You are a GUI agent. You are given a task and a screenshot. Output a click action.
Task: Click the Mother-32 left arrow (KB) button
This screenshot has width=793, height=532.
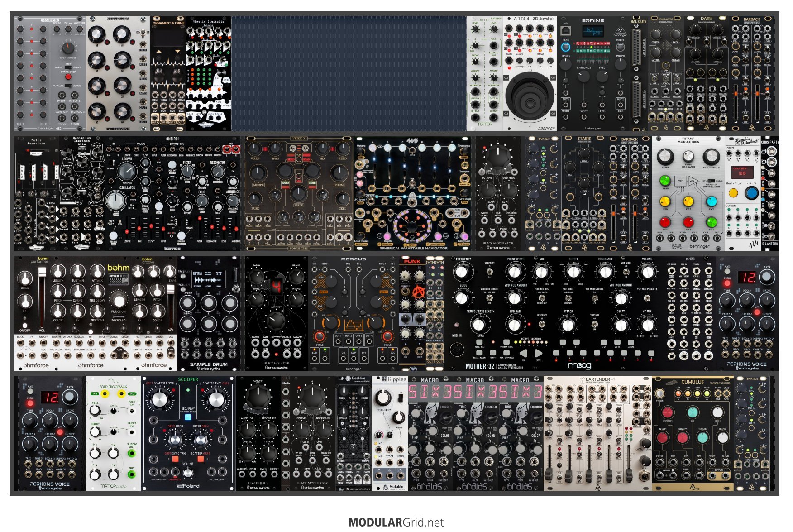coord(523,353)
